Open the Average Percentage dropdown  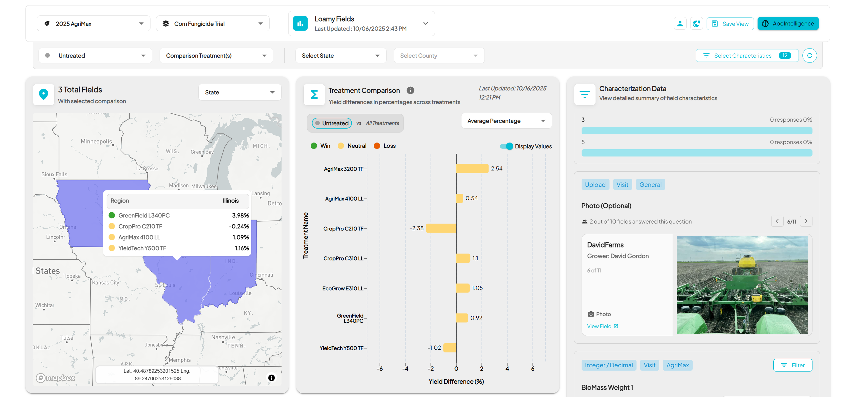tap(506, 121)
